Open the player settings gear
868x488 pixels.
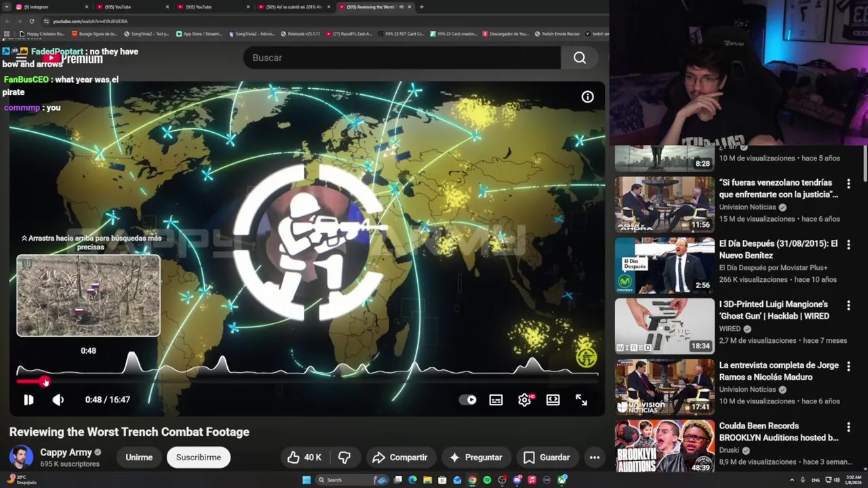(525, 400)
